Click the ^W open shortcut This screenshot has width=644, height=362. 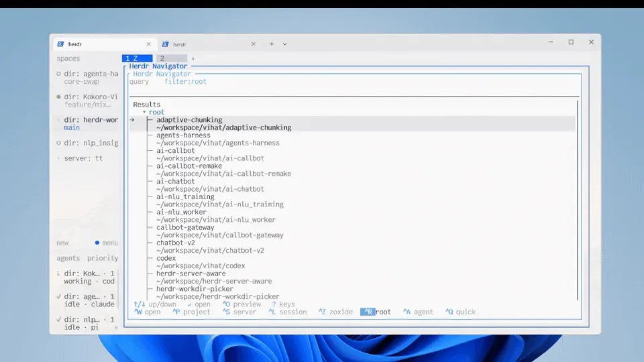(x=148, y=312)
